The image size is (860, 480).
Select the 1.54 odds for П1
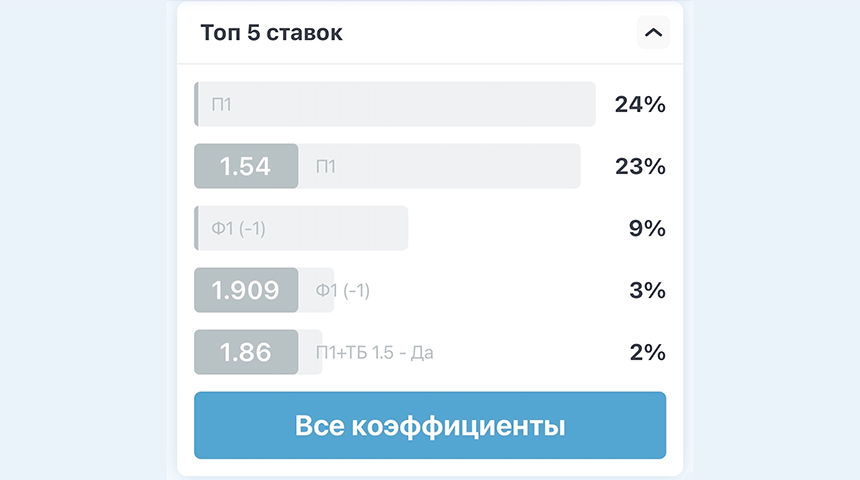coord(246,166)
